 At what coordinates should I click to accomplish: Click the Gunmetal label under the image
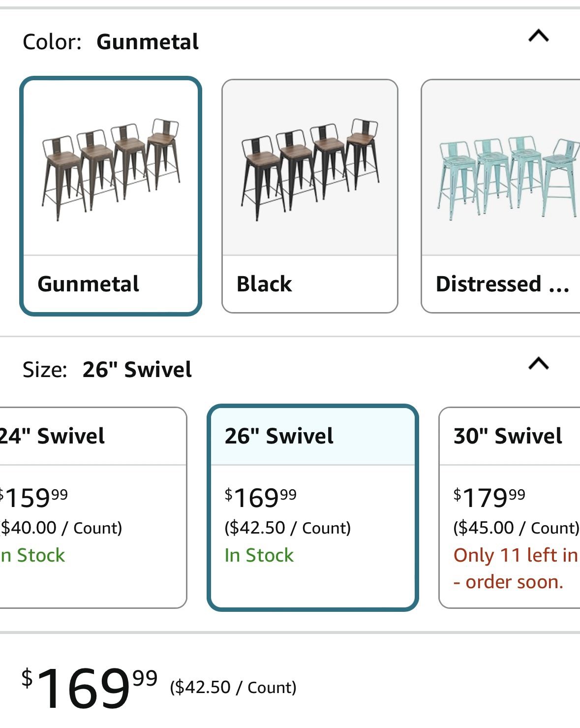[x=89, y=284]
